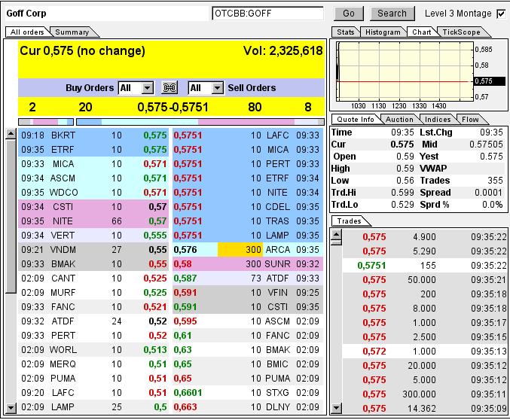The height and width of the screenshot is (420, 510).
Task: Click the Search button
Action: click(x=392, y=14)
